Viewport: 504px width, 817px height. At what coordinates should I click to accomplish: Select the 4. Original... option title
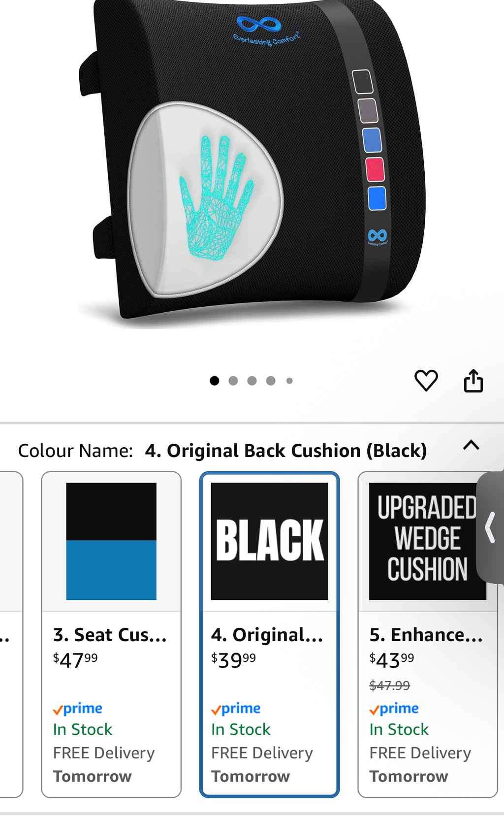pyautogui.click(x=267, y=635)
